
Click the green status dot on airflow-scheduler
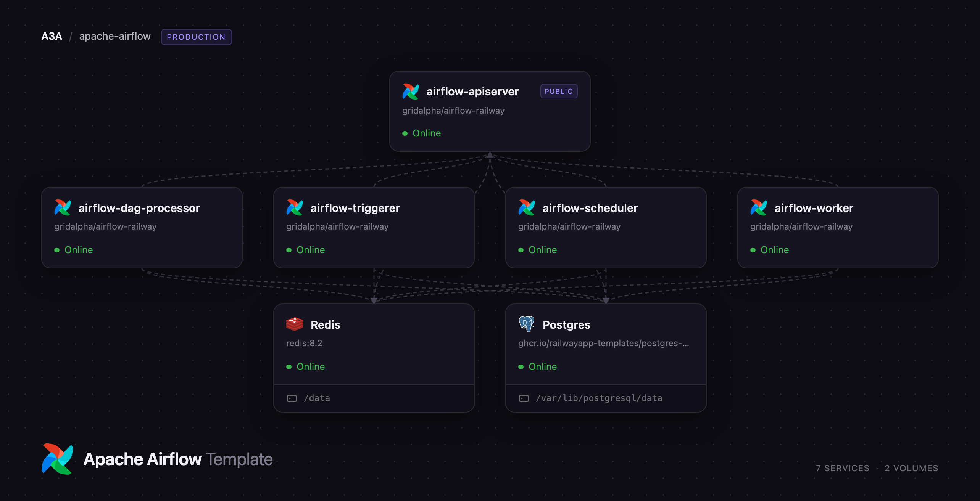tap(521, 250)
